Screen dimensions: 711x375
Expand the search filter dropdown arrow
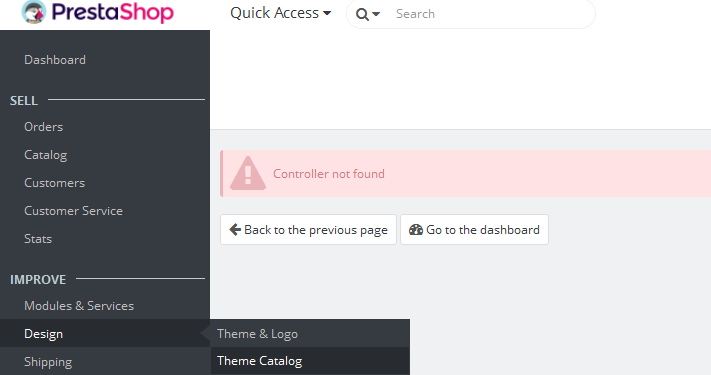pyautogui.click(x=376, y=15)
